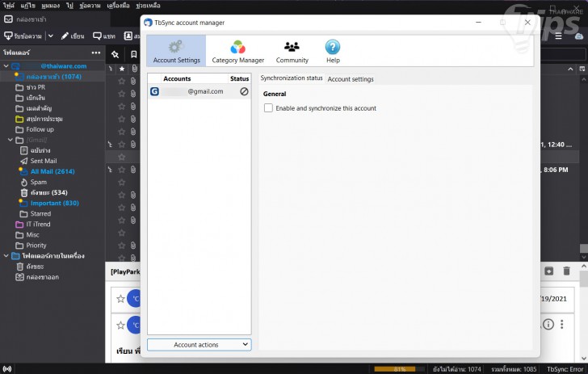Open the ข้อความ menu in Thunderbird

click(90, 6)
